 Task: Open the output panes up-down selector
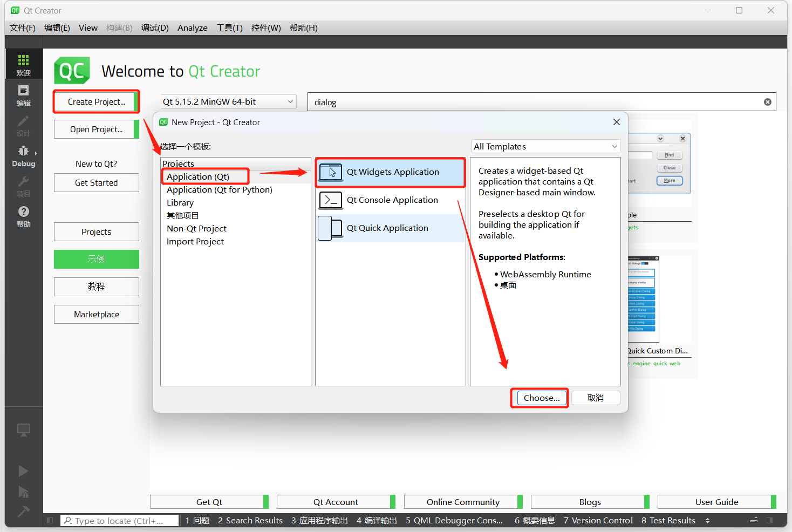pos(707,521)
